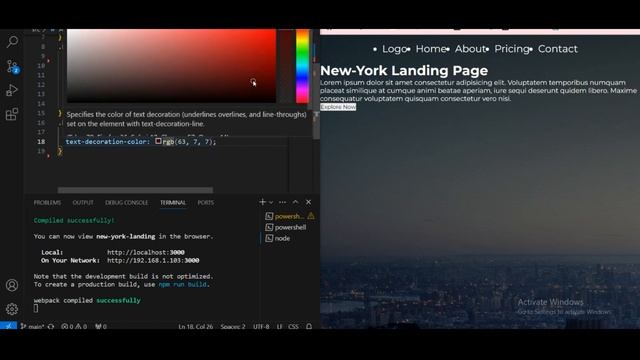Switch to the Problems tab

tap(47, 202)
